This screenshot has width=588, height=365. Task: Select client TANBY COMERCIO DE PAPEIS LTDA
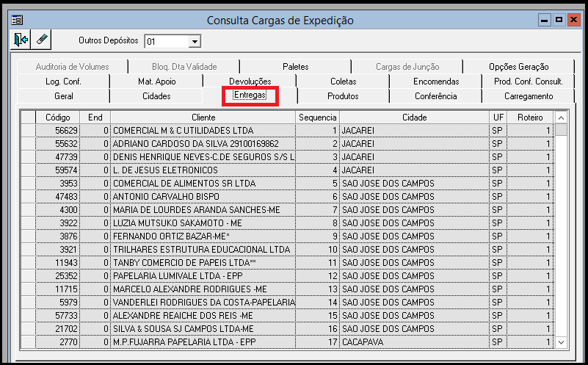(x=203, y=263)
